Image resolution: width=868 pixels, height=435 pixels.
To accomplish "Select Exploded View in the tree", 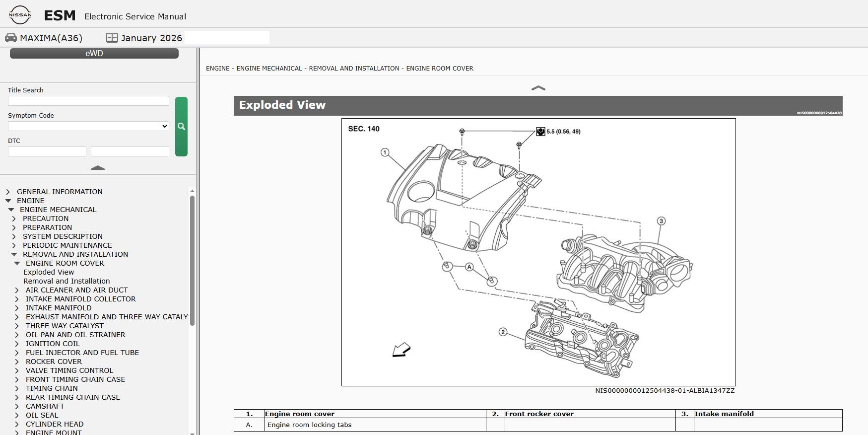I will (49, 272).
